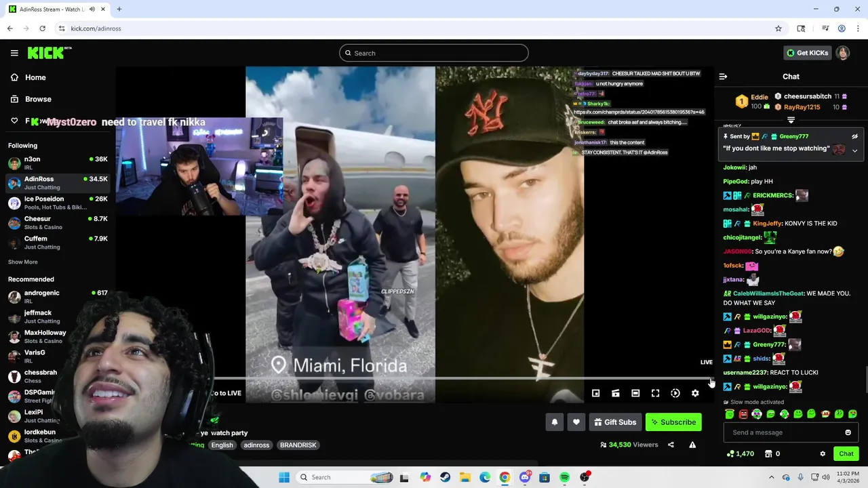Open chat settings gear icon
The width and height of the screenshot is (868, 488).
pos(823,453)
